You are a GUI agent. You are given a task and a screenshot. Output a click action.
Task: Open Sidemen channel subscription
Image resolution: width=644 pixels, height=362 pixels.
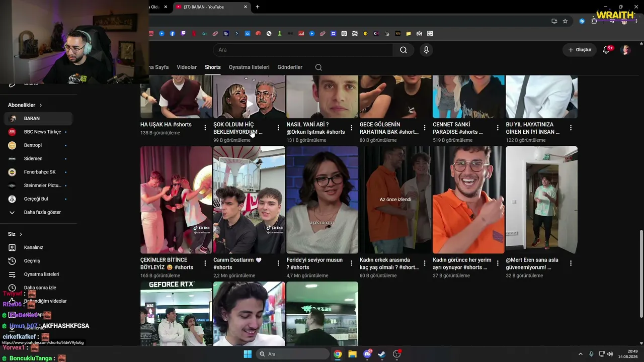point(38,159)
